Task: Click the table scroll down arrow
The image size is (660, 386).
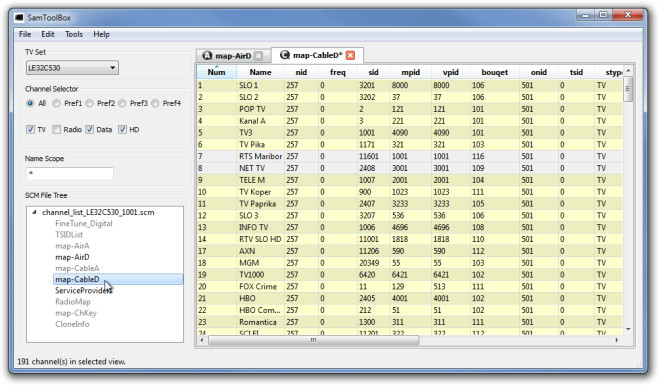Action: (x=628, y=329)
